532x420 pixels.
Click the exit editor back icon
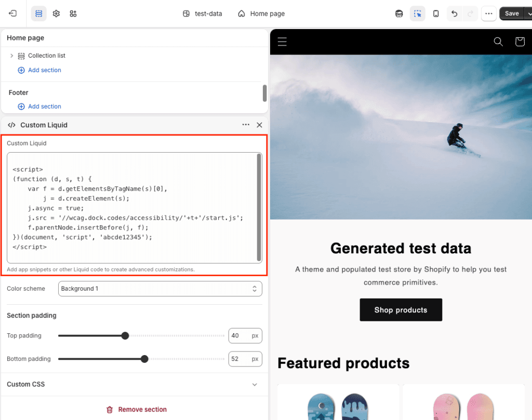(x=12, y=13)
